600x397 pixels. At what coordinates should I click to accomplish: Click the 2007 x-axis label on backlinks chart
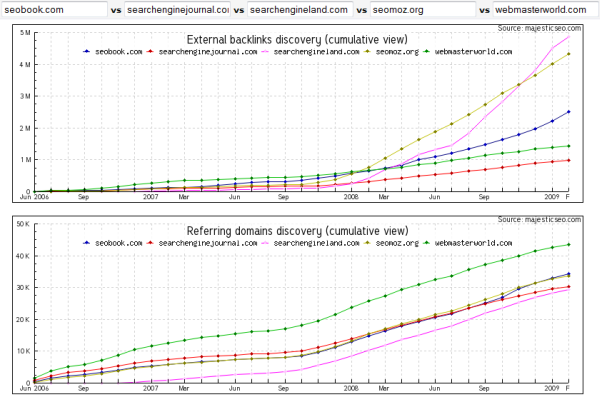coord(151,197)
